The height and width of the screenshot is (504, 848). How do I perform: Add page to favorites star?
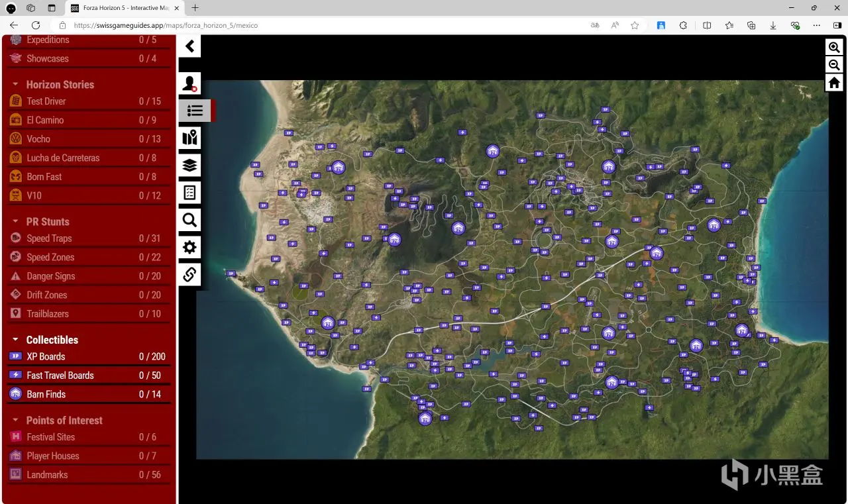pos(635,25)
